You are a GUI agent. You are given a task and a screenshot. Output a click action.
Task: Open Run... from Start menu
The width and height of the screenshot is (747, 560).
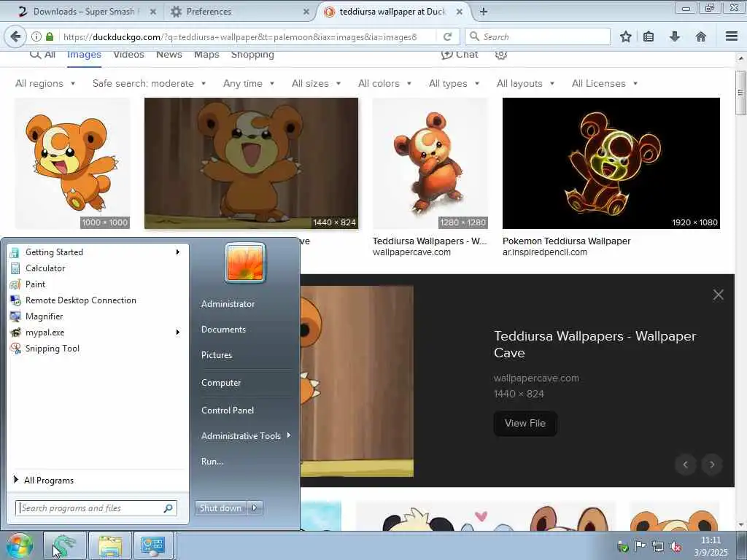(212, 462)
